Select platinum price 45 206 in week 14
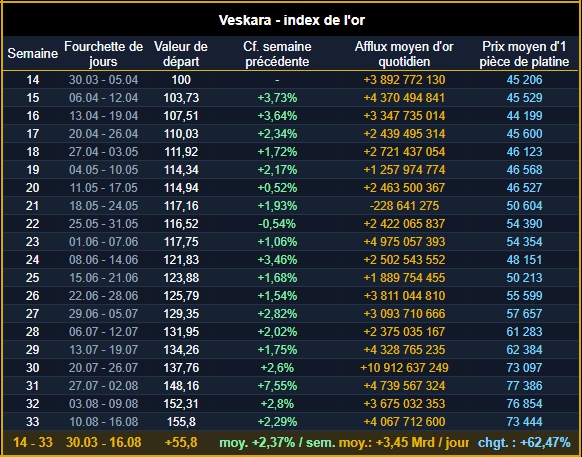This screenshot has height=457, width=582. (524, 80)
